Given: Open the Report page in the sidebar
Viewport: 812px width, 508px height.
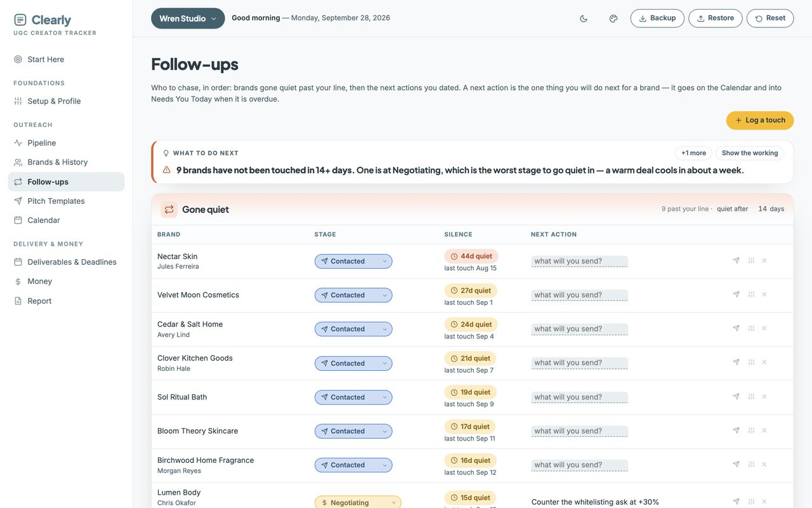Looking at the screenshot, I should 66,301.
